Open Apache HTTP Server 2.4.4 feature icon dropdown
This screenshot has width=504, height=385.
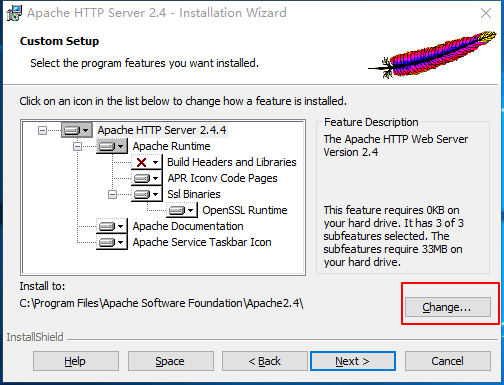tap(77, 130)
